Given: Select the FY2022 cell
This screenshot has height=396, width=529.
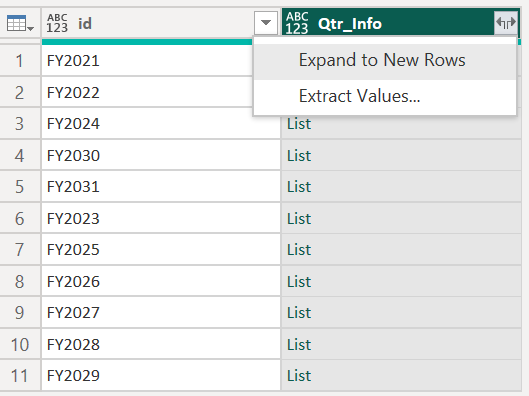Looking at the screenshot, I should pyautogui.click(x=147, y=92).
